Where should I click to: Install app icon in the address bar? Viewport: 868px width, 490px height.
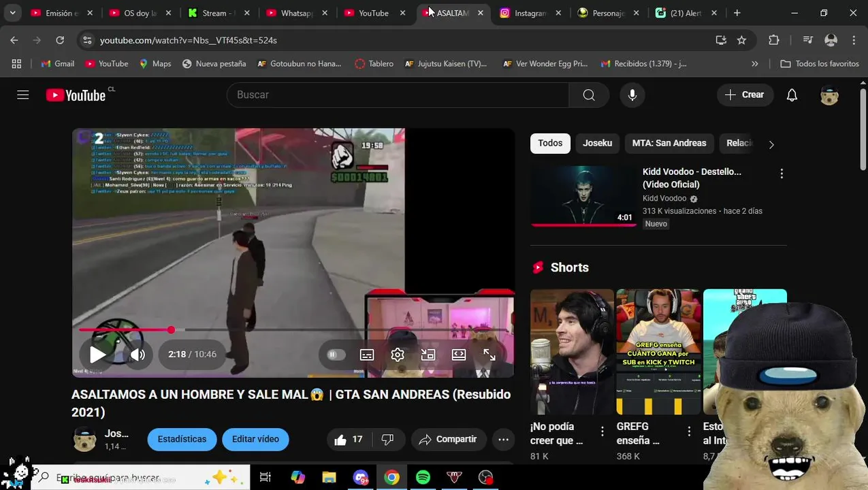721,40
